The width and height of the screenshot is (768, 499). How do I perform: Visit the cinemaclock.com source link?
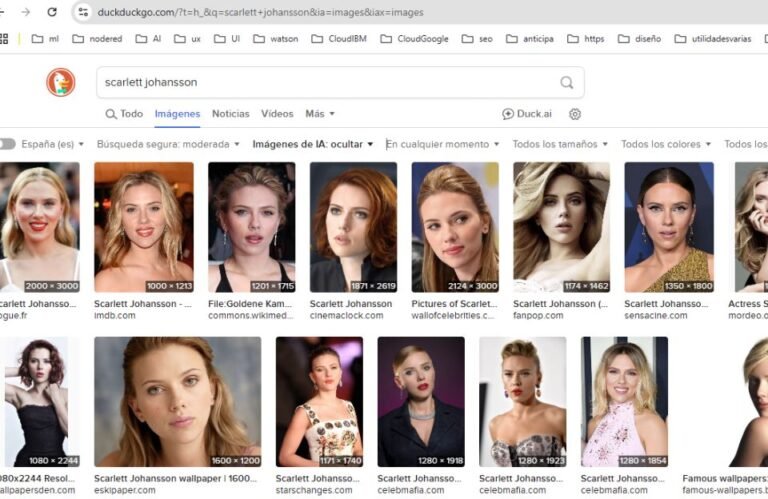pos(347,316)
